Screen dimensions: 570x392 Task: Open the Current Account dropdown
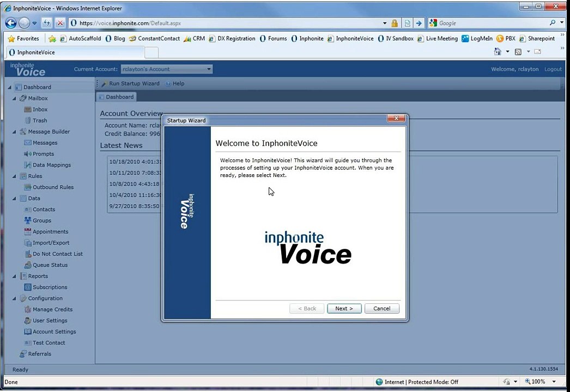(167, 69)
